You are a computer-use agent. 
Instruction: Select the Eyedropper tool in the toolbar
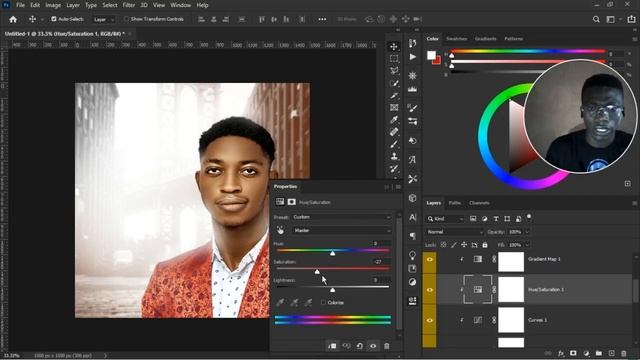coord(394,120)
